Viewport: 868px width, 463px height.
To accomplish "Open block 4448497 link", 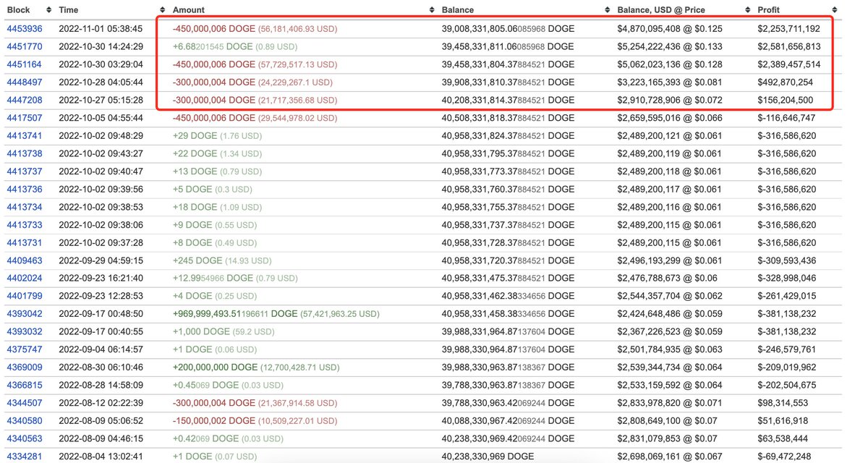I will click(25, 82).
